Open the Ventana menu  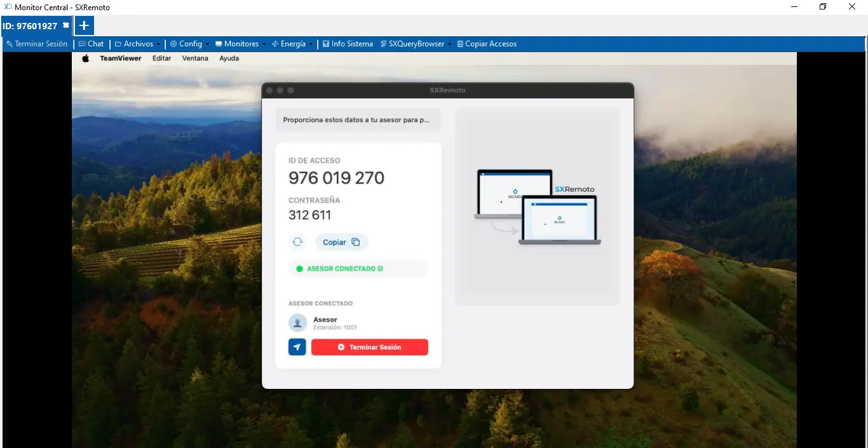pyautogui.click(x=195, y=58)
